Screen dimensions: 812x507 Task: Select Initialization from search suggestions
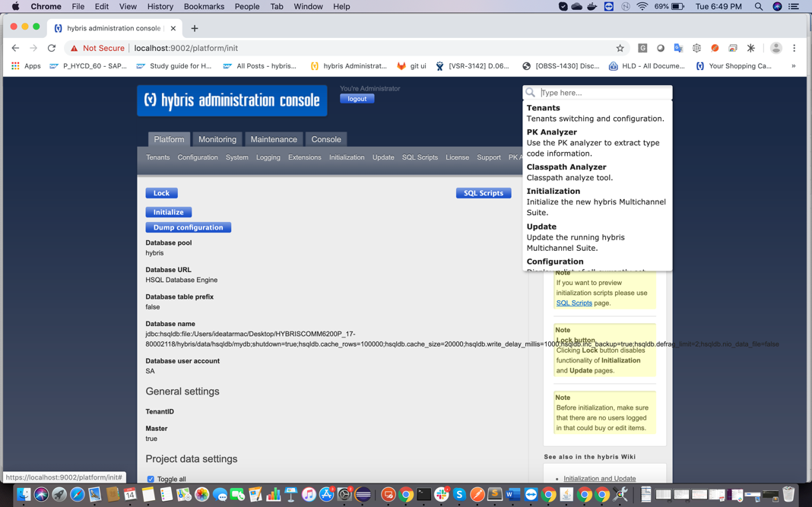pyautogui.click(x=553, y=192)
